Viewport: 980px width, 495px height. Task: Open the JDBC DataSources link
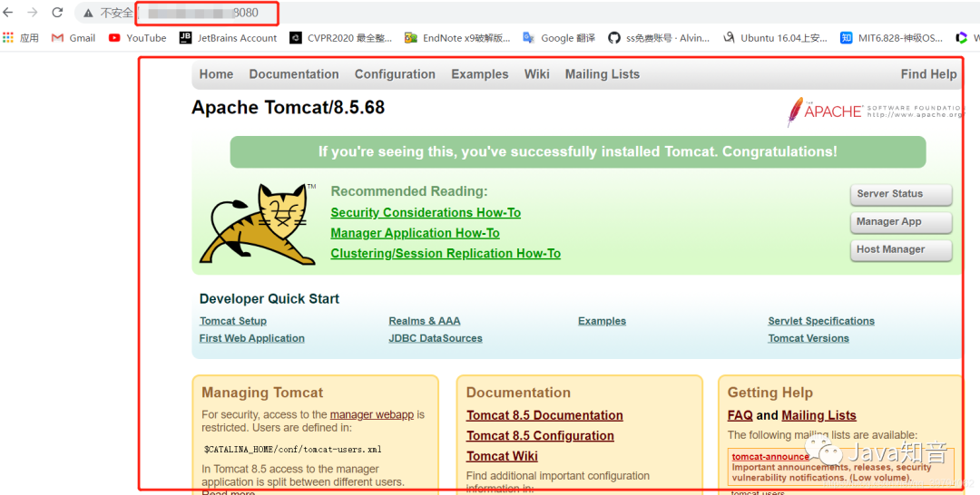click(x=436, y=338)
